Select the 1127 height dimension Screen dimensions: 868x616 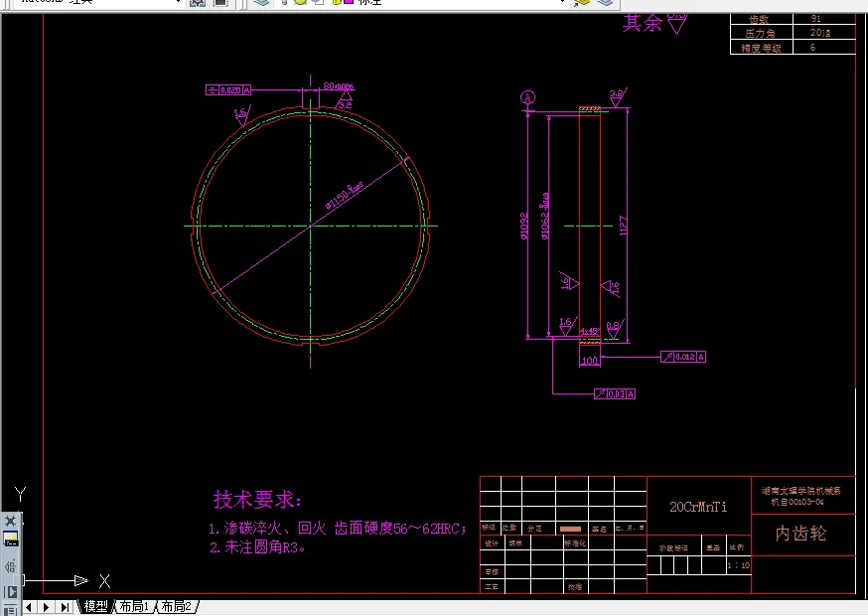click(624, 226)
